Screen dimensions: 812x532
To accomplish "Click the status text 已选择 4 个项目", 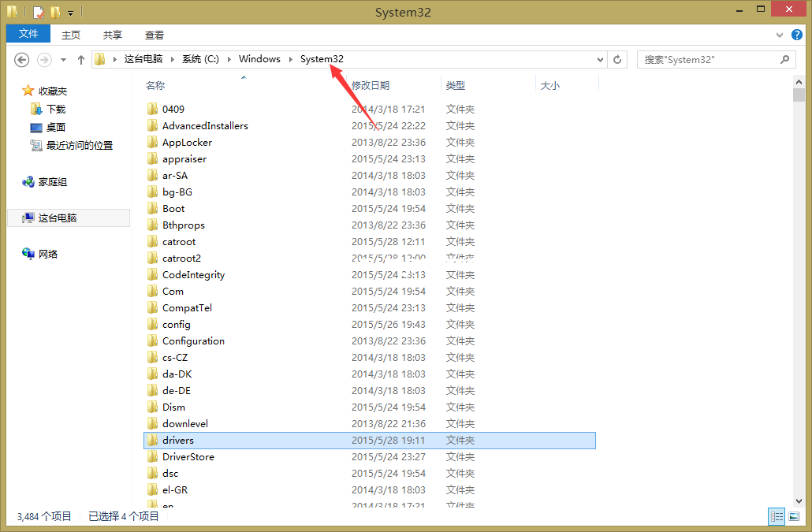I will click(x=124, y=516).
